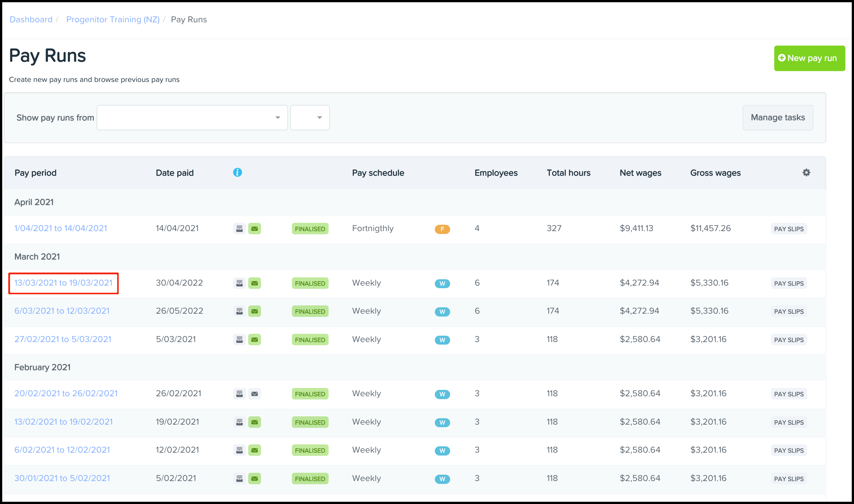Image resolution: width=854 pixels, height=504 pixels.
Task: Create a New pay run
Action: 809,58
